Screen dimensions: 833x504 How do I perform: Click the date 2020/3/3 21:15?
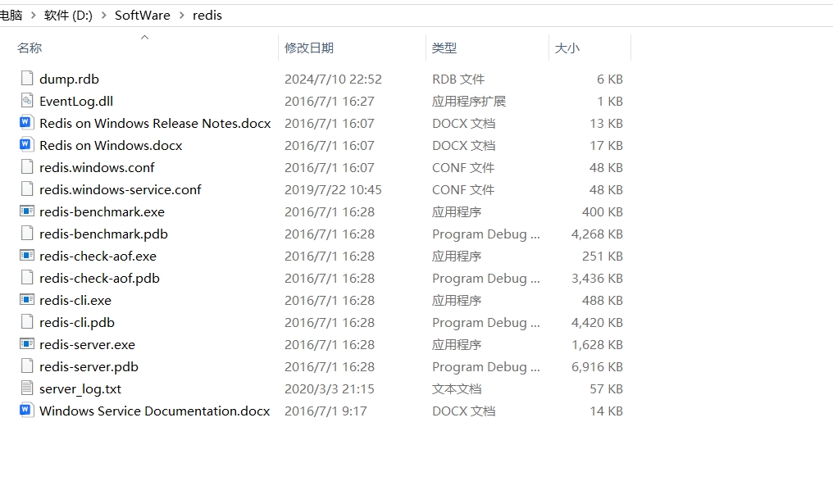click(x=330, y=389)
